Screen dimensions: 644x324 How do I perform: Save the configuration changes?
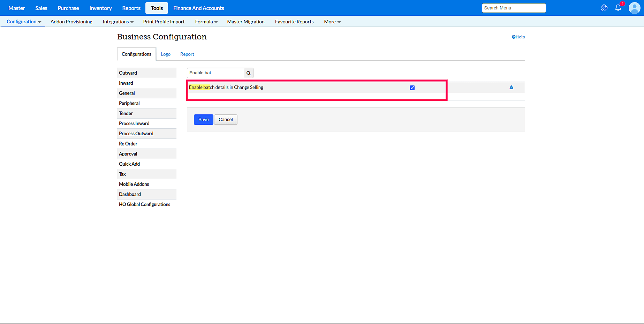(x=204, y=120)
